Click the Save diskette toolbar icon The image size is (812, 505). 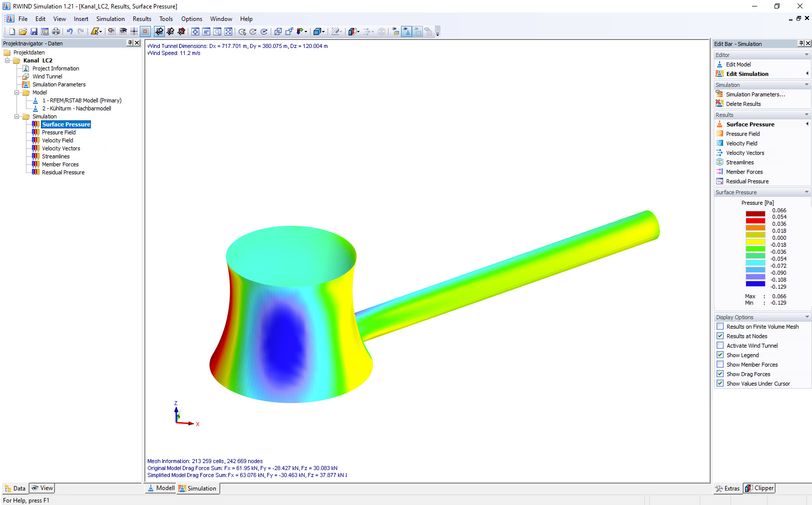coord(34,31)
